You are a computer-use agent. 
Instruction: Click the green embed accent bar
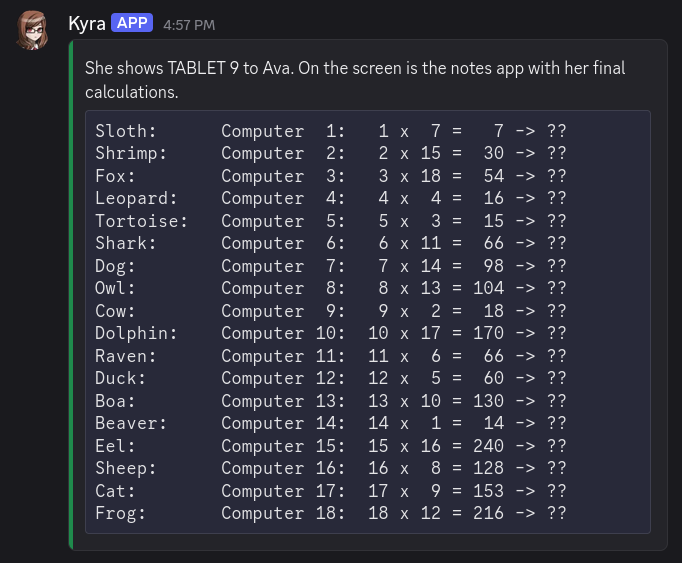click(71, 295)
